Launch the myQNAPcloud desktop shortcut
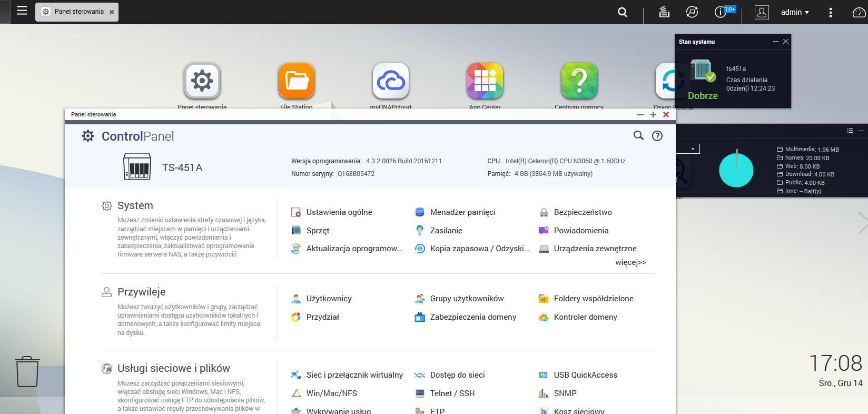868x414 pixels. [x=391, y=81]
